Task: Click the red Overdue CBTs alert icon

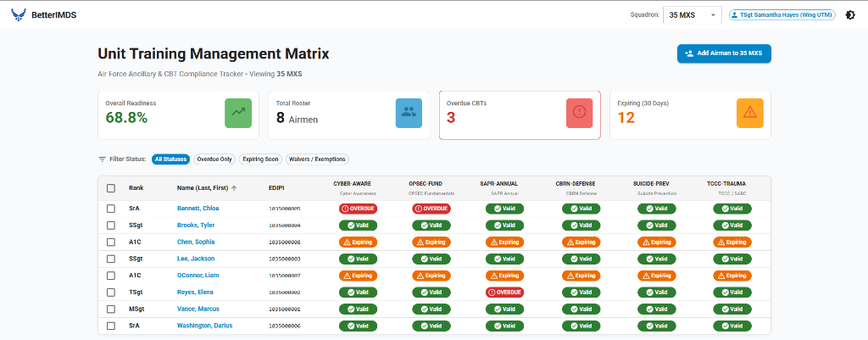Action: point(579,112)
